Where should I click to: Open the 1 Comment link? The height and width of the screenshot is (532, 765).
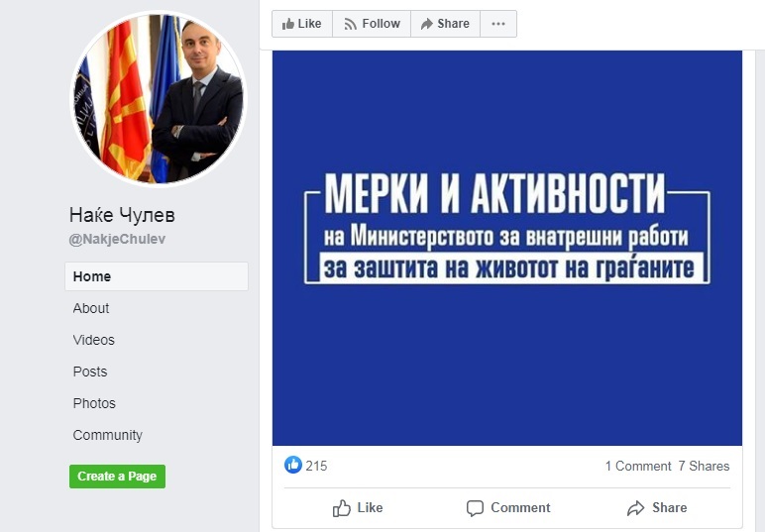click(638, 467)
